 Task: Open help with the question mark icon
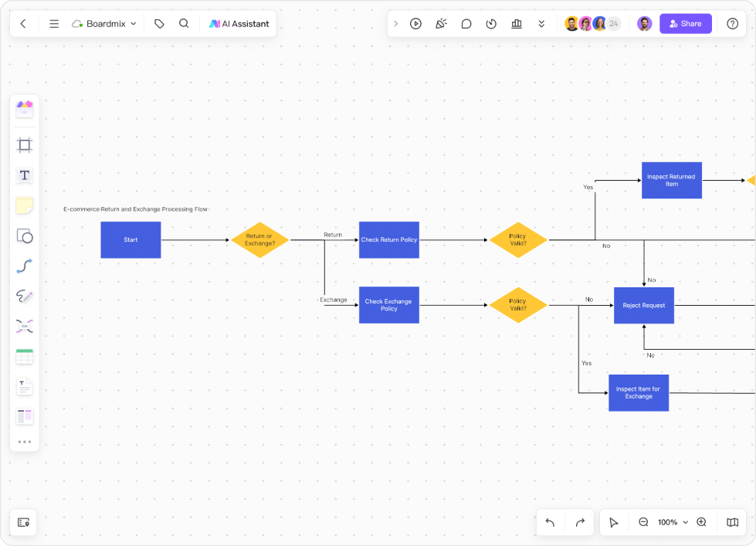732,24
